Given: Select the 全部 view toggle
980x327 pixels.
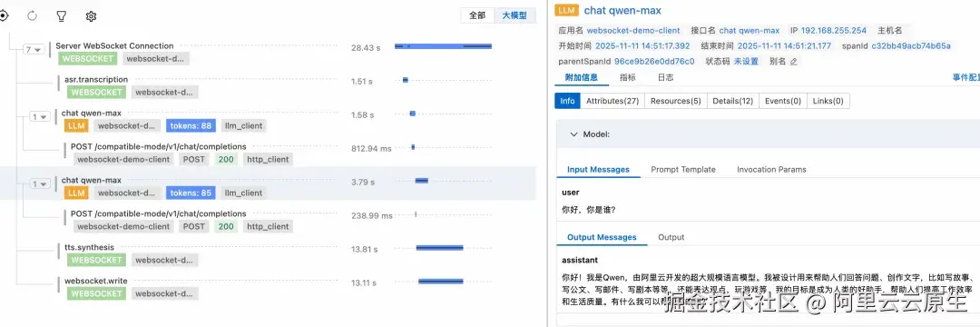Looking at the screenshot, I should (x=477, y=15).
